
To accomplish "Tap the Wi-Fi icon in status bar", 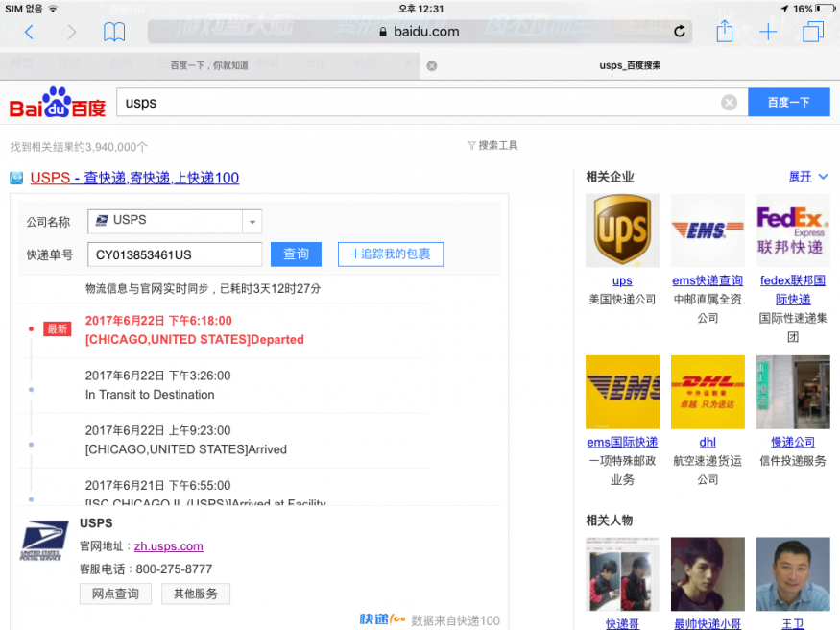I will tap(53, 9).
